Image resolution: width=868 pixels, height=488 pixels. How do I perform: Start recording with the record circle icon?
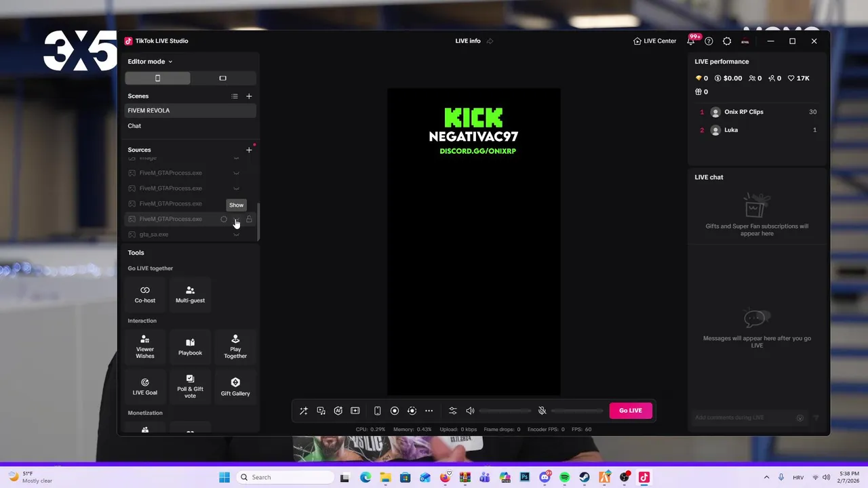click(x=395, y=411)
